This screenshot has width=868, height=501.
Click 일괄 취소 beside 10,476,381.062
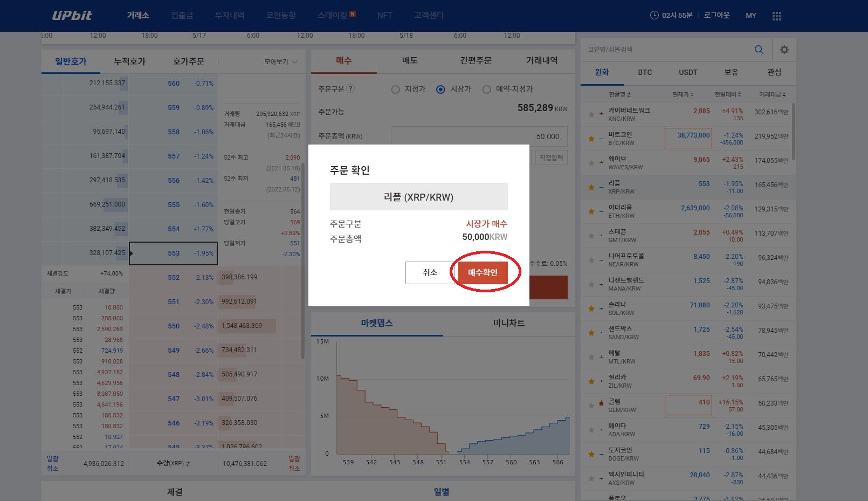tap(294, 463)
